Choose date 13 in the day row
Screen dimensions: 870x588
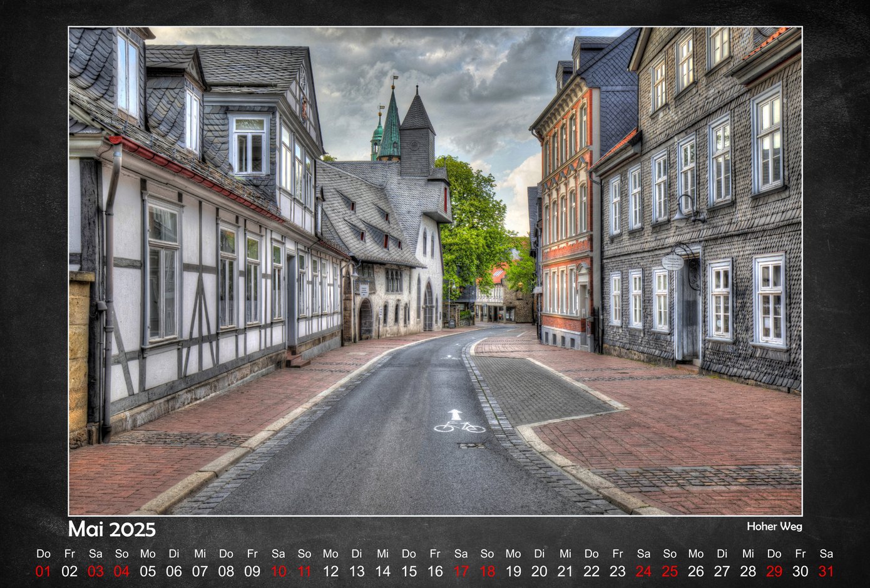tap(357, 571)
